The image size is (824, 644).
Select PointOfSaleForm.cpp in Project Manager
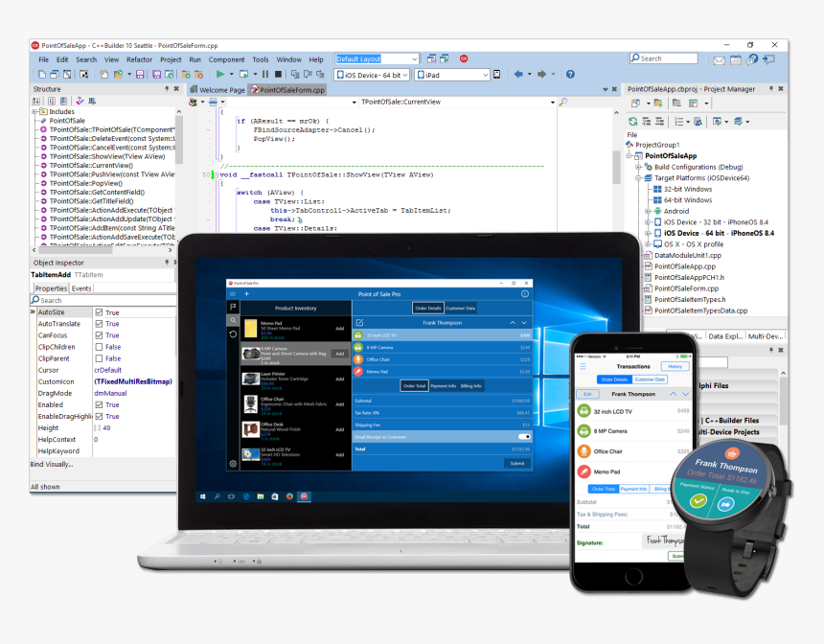[x=686, y=288]
